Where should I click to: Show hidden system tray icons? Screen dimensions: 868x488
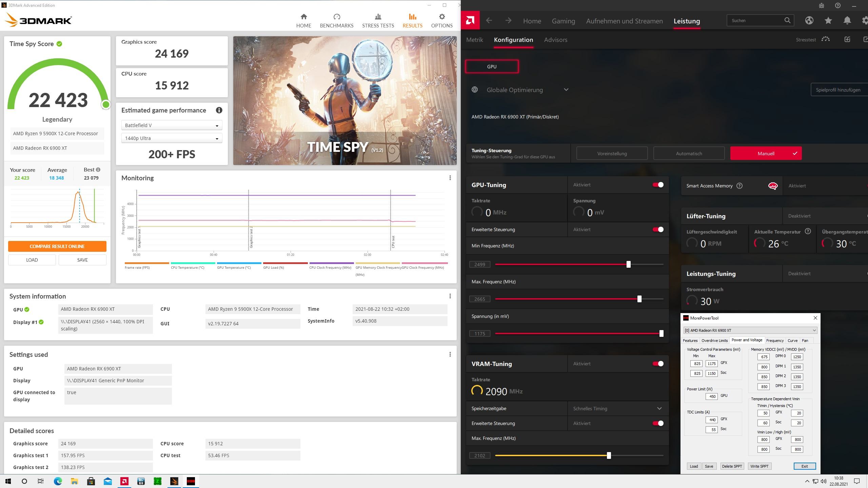(x=807, y=481)
